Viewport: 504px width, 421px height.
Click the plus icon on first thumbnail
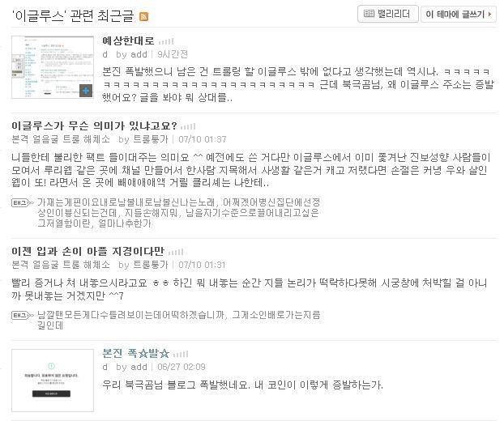pos(86,91)
